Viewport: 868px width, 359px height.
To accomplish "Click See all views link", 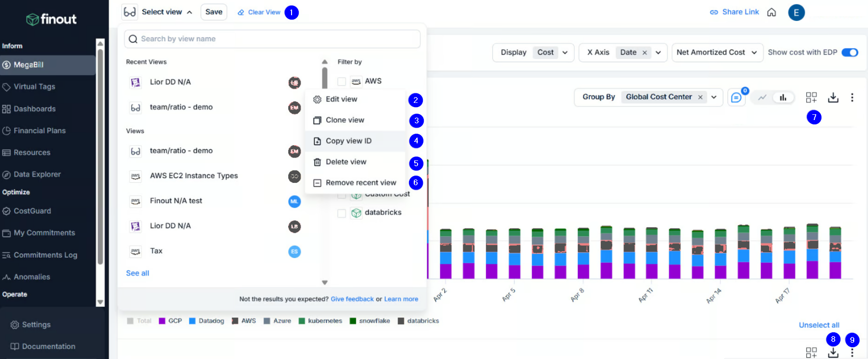I will pos(137,273).
